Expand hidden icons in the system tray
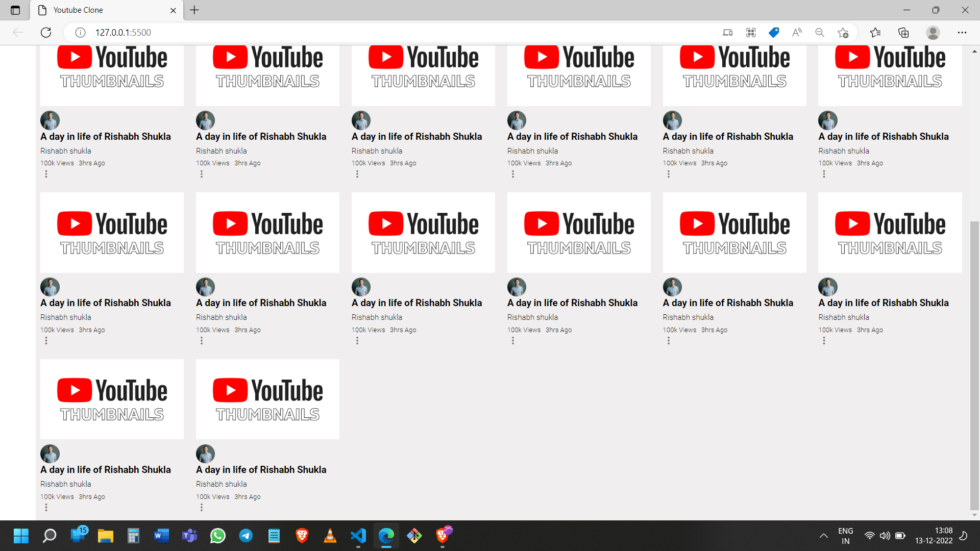 coord(823,536)
